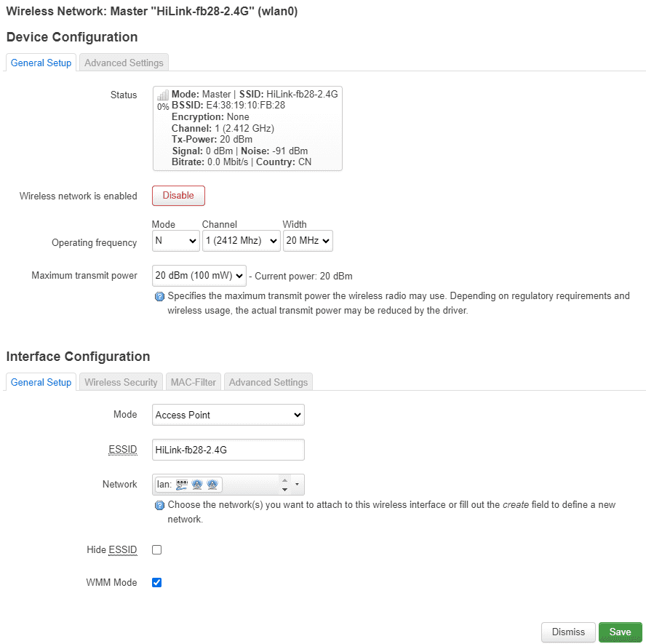Click the ESSID text field

(228, 450)
